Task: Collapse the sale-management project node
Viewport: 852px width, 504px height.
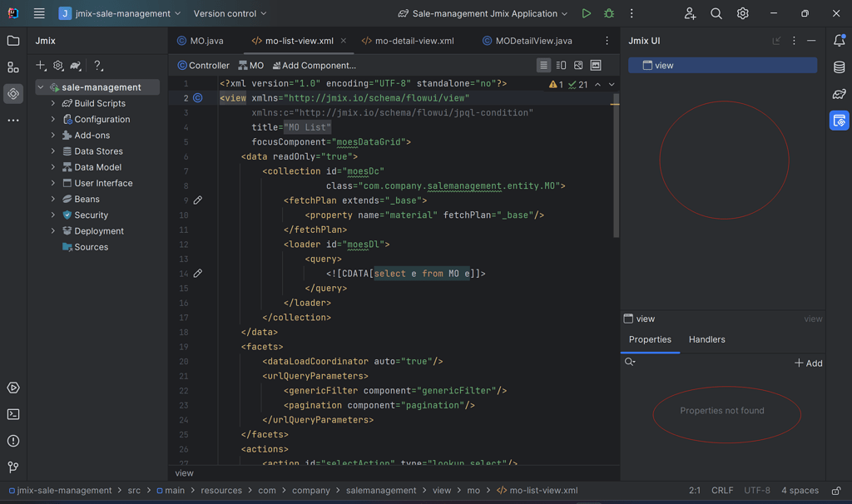Action: click(39, 86)
